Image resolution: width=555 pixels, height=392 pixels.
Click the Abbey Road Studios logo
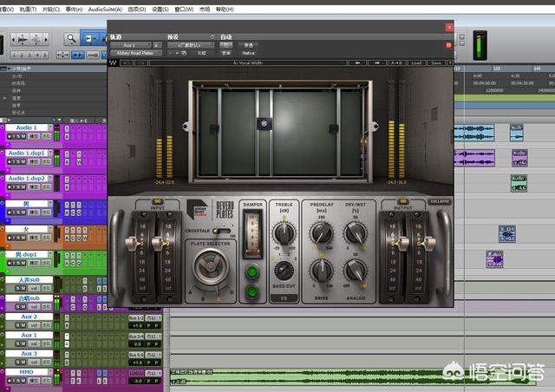coord(199,209)
